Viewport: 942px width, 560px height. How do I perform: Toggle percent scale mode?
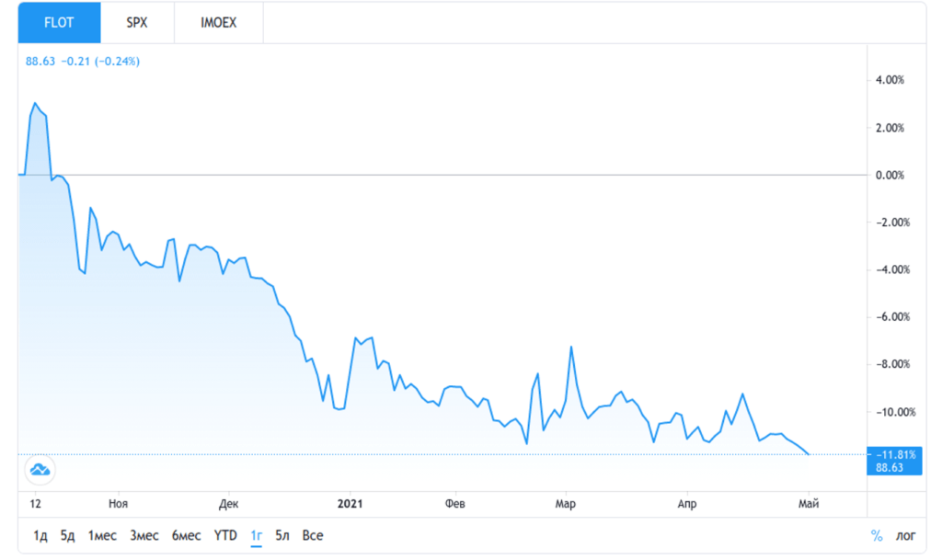[x=877, y=536]
